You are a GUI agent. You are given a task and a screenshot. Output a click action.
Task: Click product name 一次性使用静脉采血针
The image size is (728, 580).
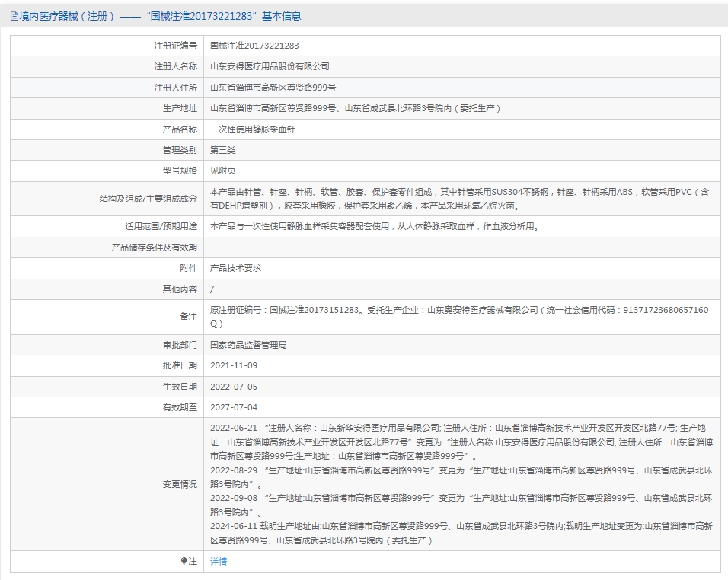click(x=253, y=129)
